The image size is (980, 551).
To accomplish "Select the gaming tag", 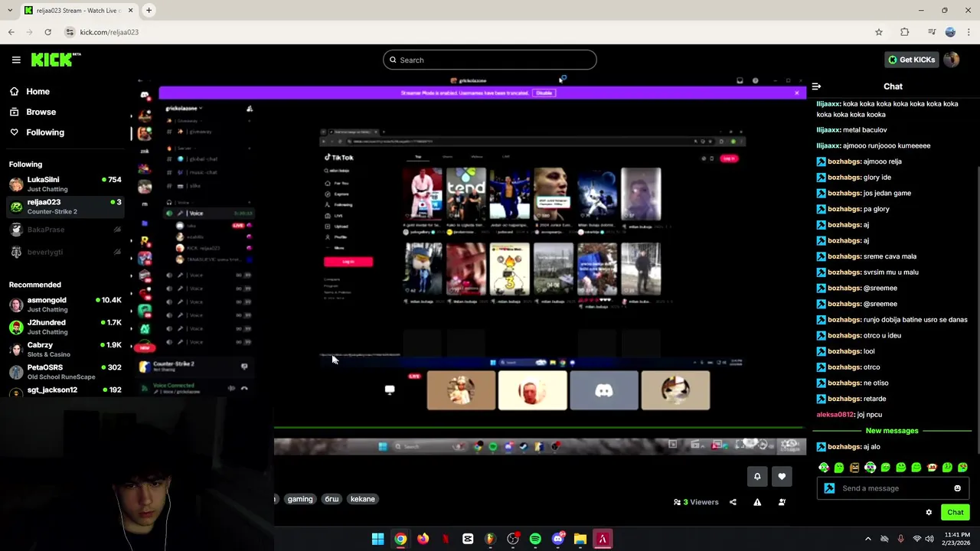I will (300, 499).
